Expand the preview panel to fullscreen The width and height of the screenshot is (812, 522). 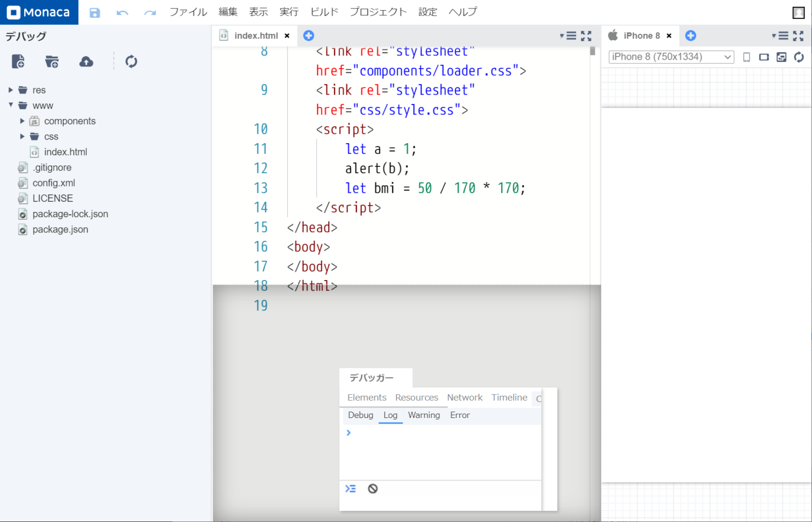pos(798,36)
